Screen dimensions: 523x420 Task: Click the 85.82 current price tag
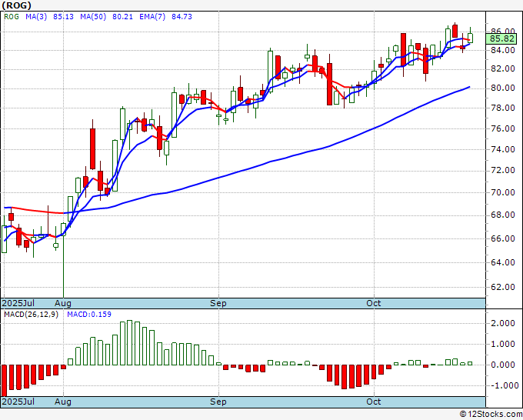tap(502, 38)
